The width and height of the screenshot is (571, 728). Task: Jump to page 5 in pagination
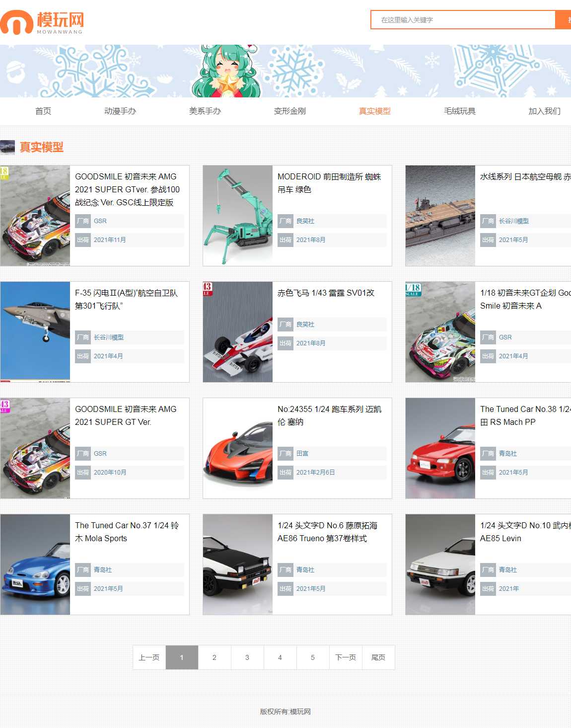[313, 657]
